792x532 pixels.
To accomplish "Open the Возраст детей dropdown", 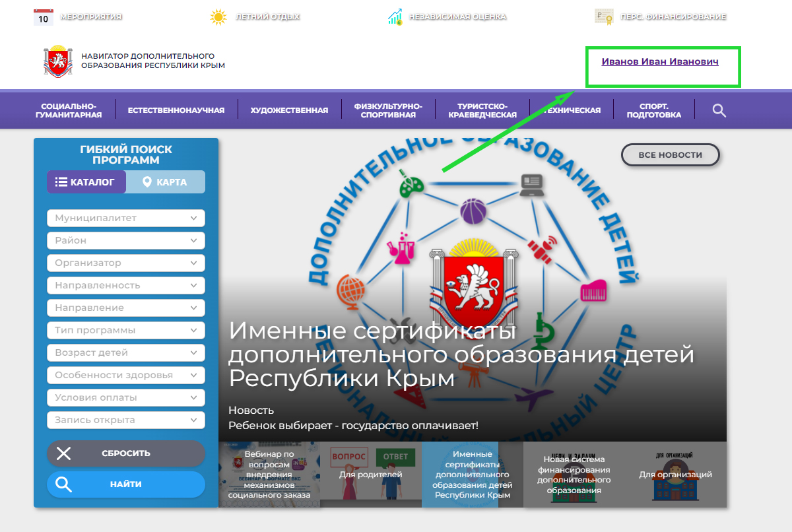I will (x=126, y=352).
